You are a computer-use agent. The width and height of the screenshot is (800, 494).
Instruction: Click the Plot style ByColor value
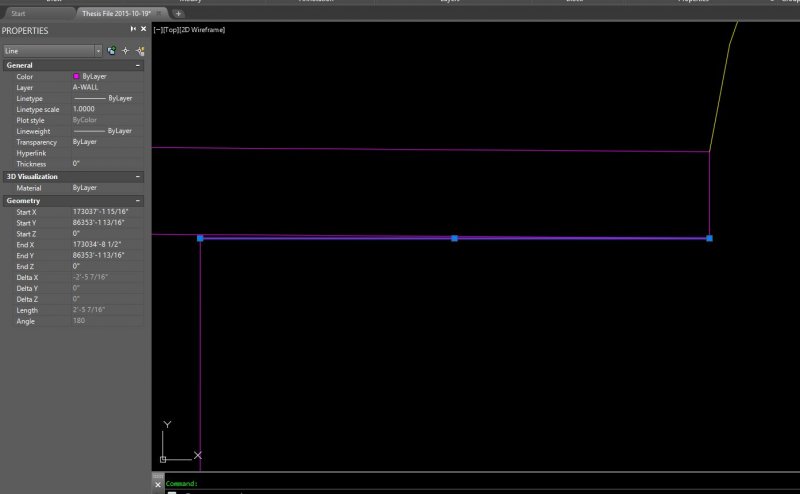pos(108,120)
